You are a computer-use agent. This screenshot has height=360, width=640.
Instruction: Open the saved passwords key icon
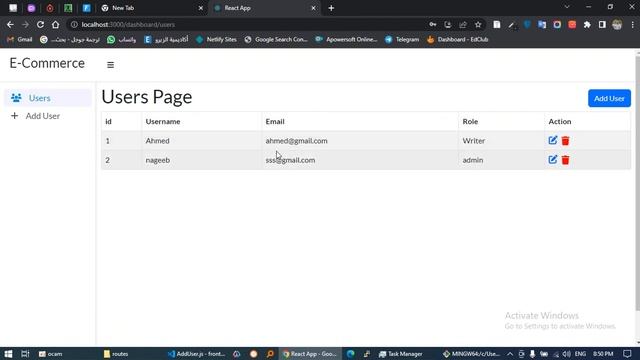(x=433, y=24)
